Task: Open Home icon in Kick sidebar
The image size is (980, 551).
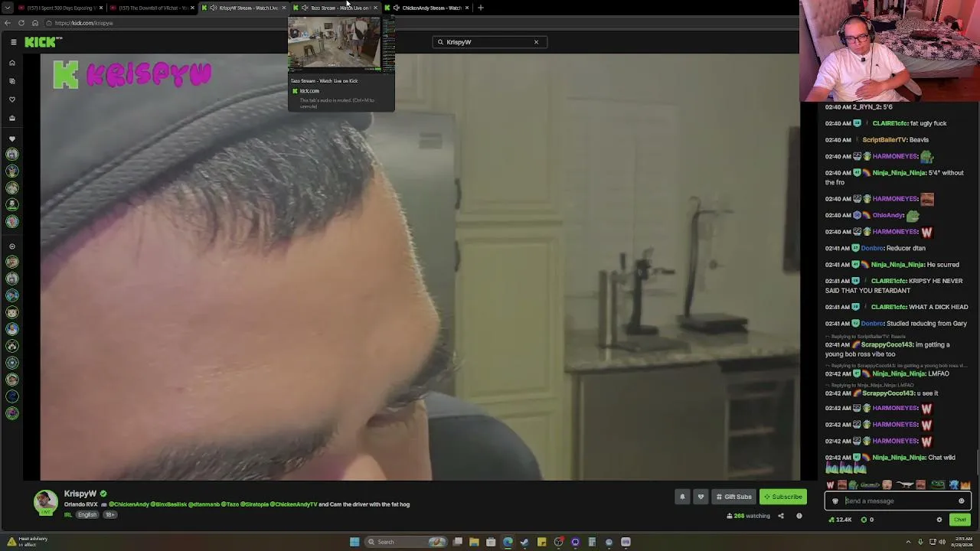Action: pos(12,63)
